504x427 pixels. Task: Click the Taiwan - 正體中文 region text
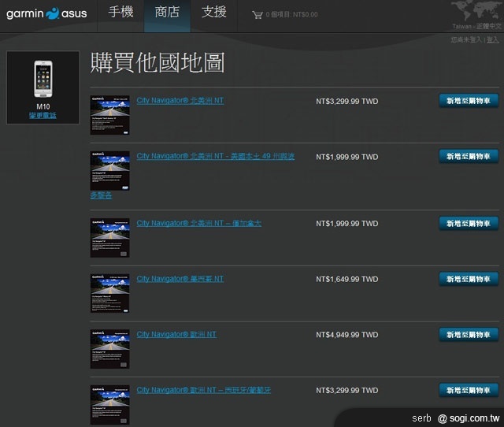click(x=476, y=26)
